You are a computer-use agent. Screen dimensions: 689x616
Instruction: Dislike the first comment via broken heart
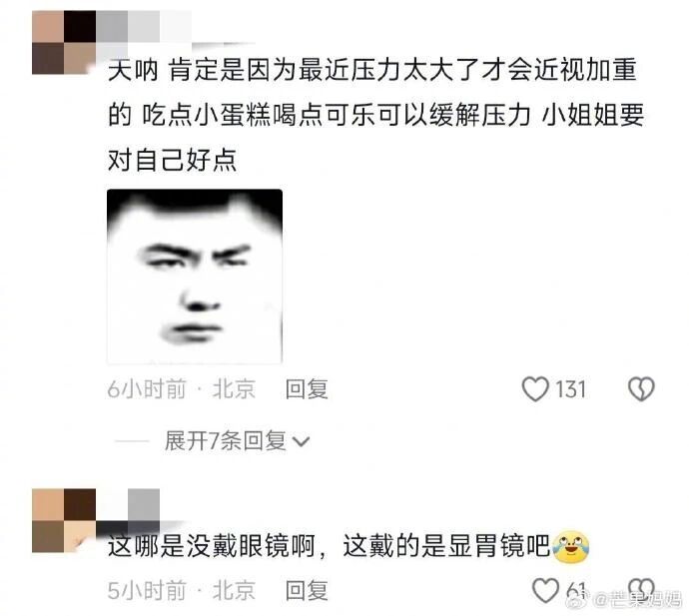(641, 388)
